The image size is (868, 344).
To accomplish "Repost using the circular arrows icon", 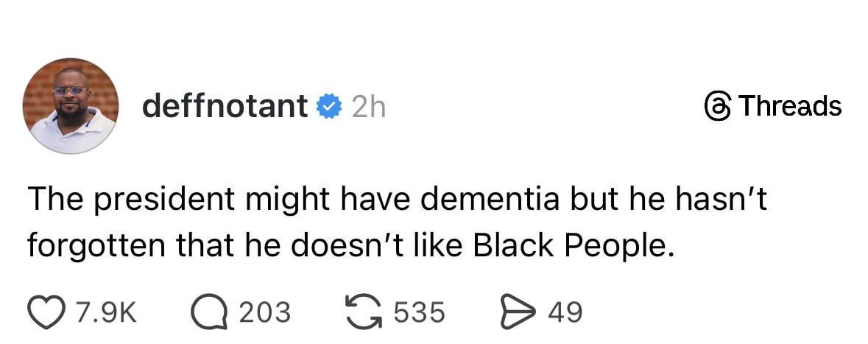I will coord(366,312).
